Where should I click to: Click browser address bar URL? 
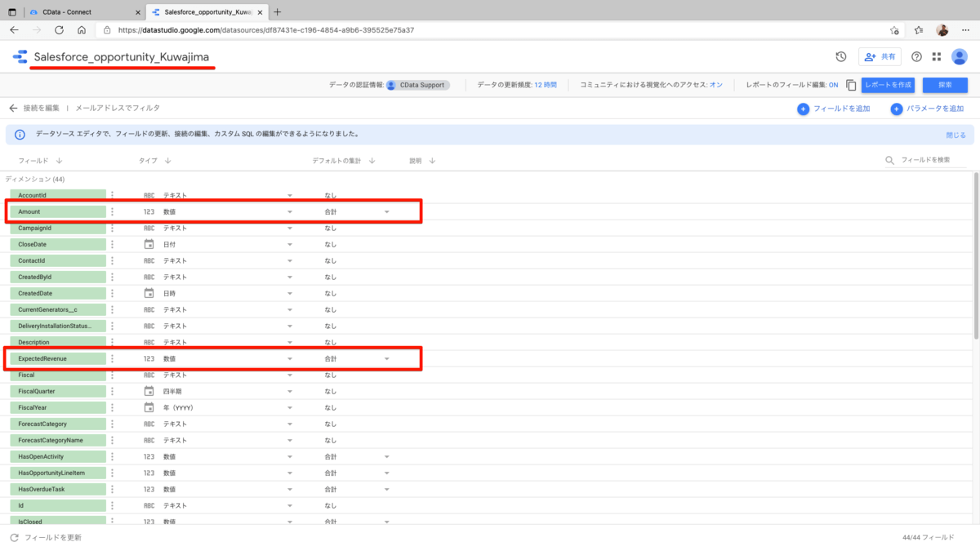pyautogui.click(x=265, y=29)
